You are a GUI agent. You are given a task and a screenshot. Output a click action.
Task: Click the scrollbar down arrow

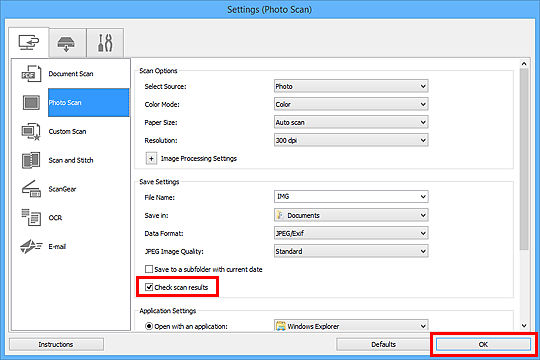point(524,326)
